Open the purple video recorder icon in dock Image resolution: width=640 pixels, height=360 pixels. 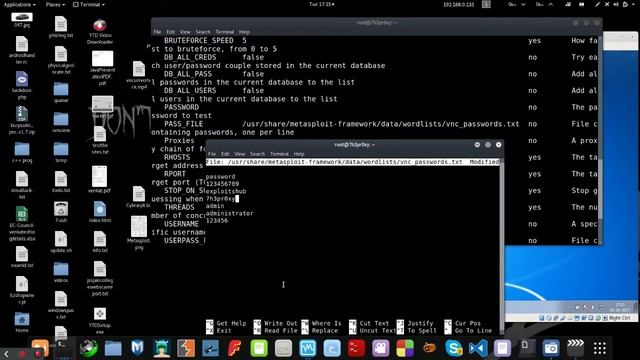pyautogui.click(x=380, y=348)
